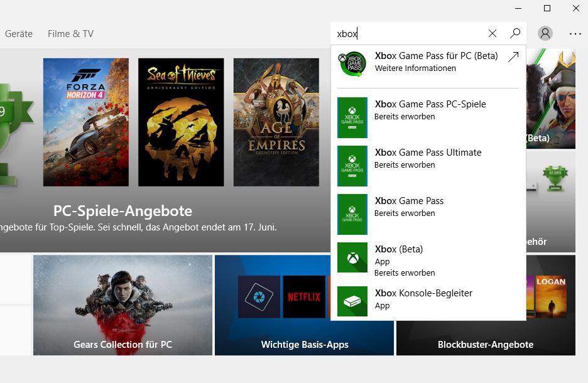The image size is (588, 383).
Task: Select the Xbox Game Pass für PC (Beta) suggestion
Action: tap(428, 64)
